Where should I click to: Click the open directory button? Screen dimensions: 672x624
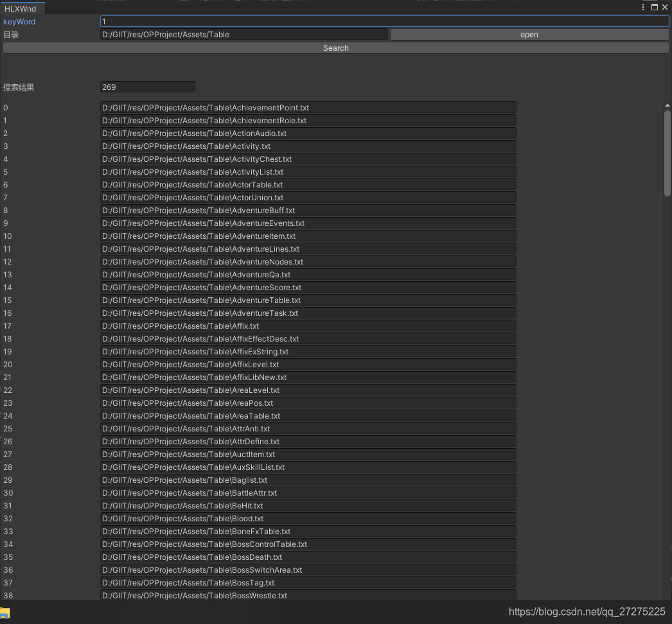pyautogui.click(x=529, y=35)
